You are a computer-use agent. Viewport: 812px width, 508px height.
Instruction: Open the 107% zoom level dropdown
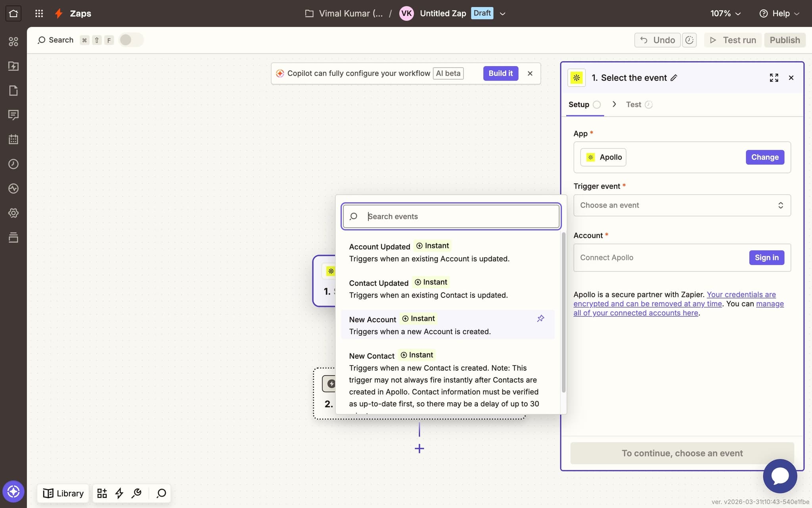click(725, 13)
